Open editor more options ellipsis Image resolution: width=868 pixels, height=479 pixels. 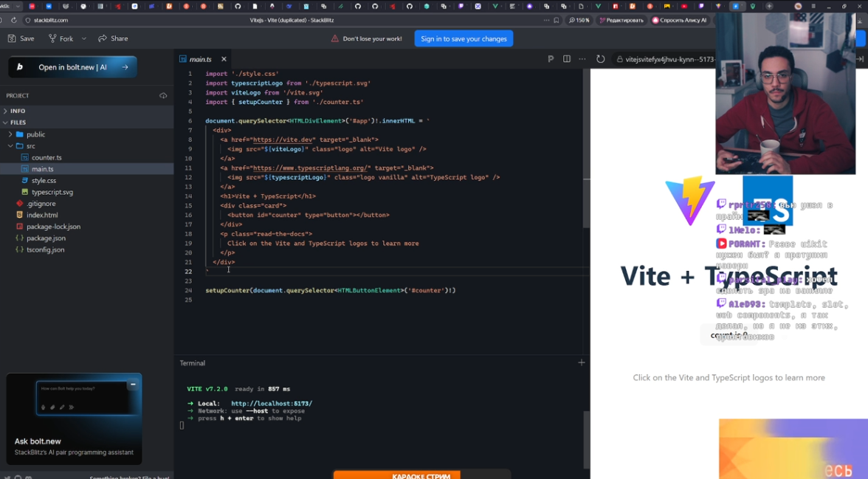[582, 59]
